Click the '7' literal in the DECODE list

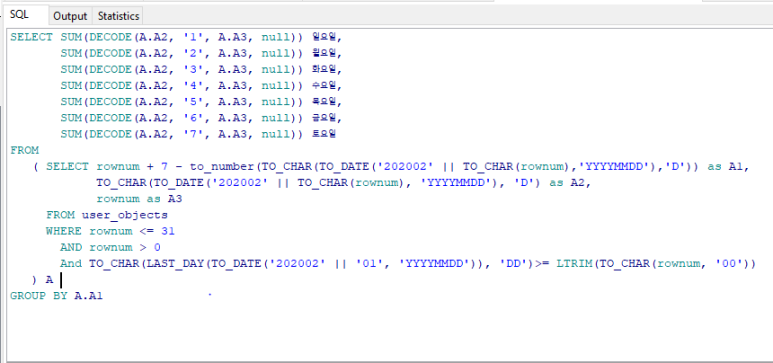[193, 134]
